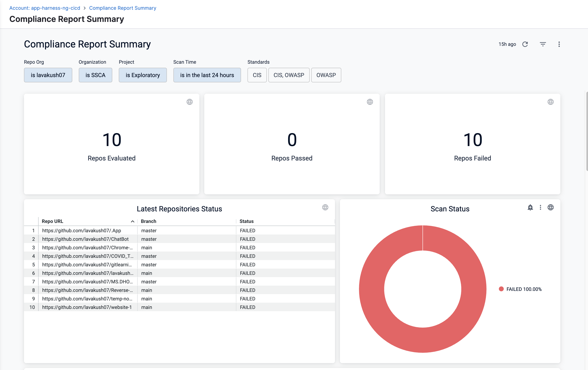
Task: Open the Repo Org filter 'is lavakush07'
Action: click(48, 75)
